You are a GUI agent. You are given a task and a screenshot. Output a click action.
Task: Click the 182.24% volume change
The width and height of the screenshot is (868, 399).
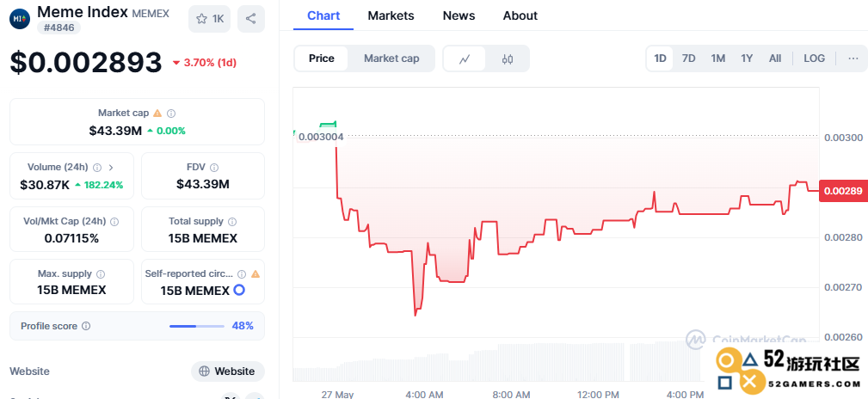(99, 185)
